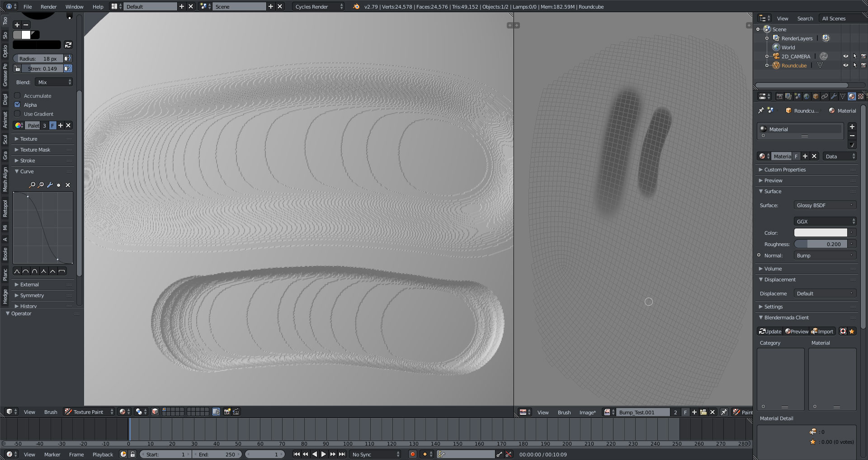Open the Material properties tab icon
Screen dimensions: 868x460
[x=852, y=96]
